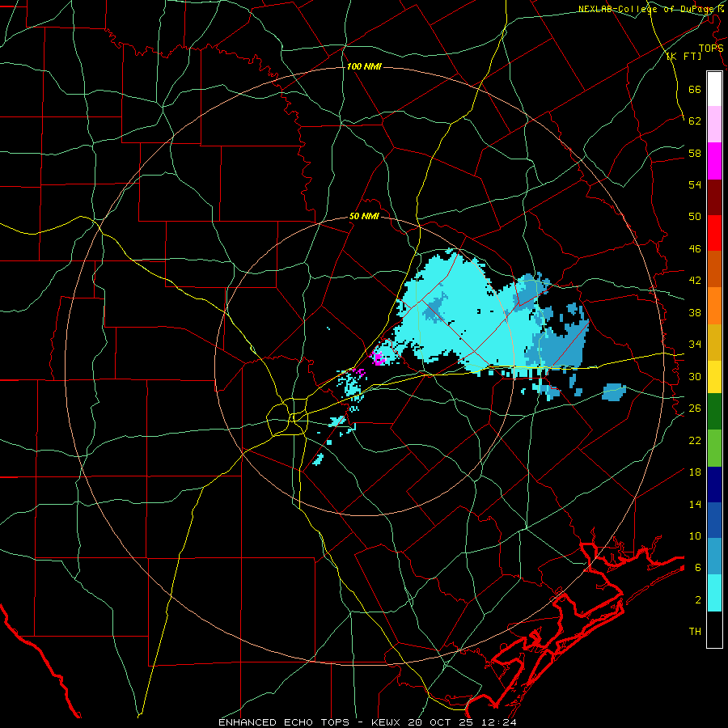Click the 'ENHANCED ECHO TOPS' product title

pyautogui.click(x=284, y=722)
